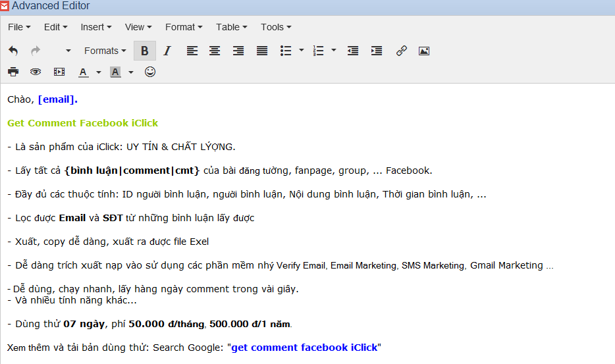The image size is (615, 364).
Task: Align text right
Action: [x=238, y=51]
